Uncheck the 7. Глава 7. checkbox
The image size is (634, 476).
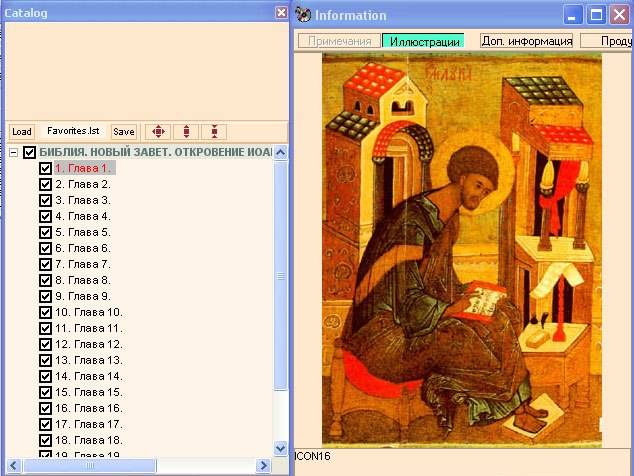45,264
